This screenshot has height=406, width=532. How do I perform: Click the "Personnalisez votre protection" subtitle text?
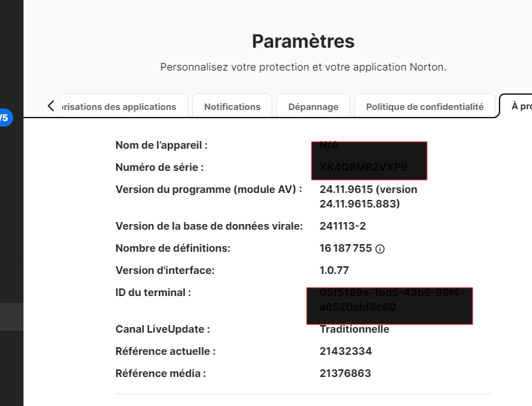(303, 67)
